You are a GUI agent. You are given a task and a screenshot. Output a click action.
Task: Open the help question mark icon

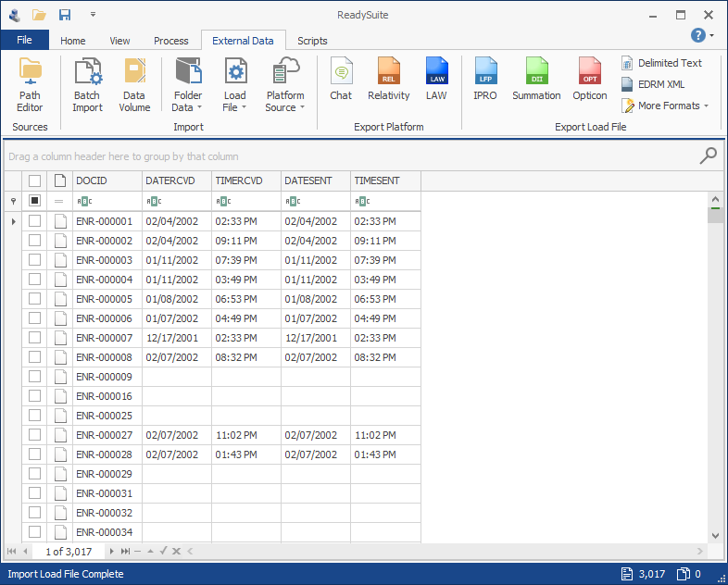(x=697, y=35)
